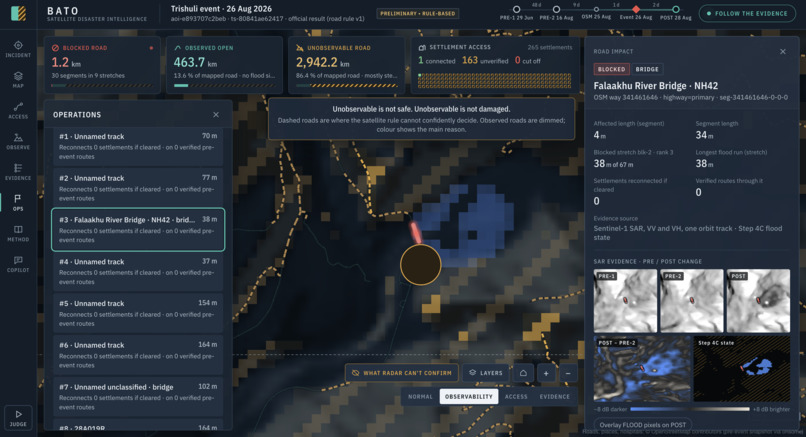Image resolution: width=806 pixels, height=437 pixels.
Task: Click the BLOCKED tag in Road Impact
Action: (x=611, y=69)
